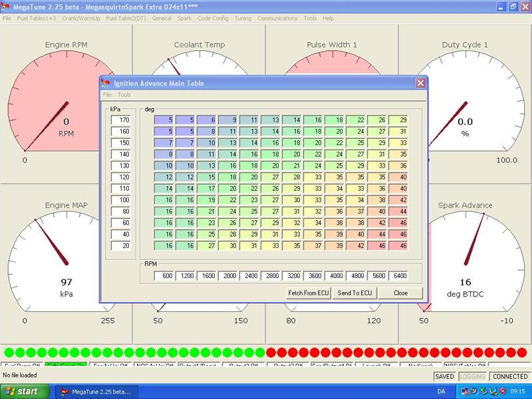This screenshot has height=399, width=532.
Task: Open the File menu of the Ignition Advance dialog
Action: [x=107, y=94]
